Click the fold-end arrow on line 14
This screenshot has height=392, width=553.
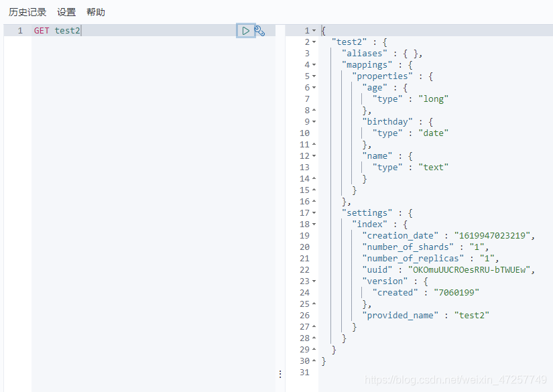click(314, 179)
